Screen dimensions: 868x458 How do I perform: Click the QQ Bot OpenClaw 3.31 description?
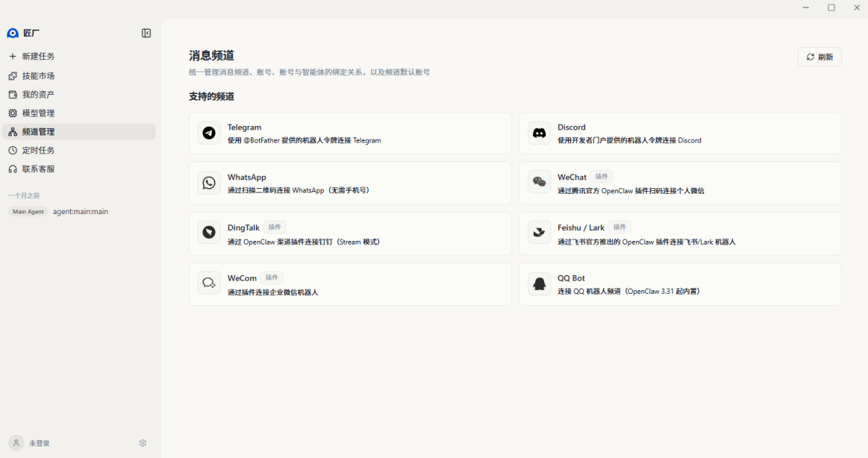coord(629,291)
